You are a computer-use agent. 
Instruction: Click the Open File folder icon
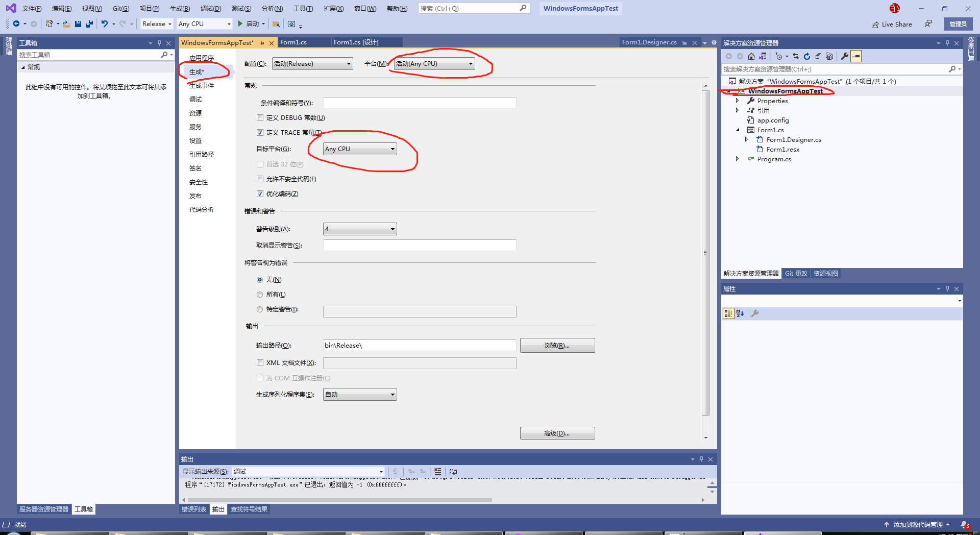[67, 24]
